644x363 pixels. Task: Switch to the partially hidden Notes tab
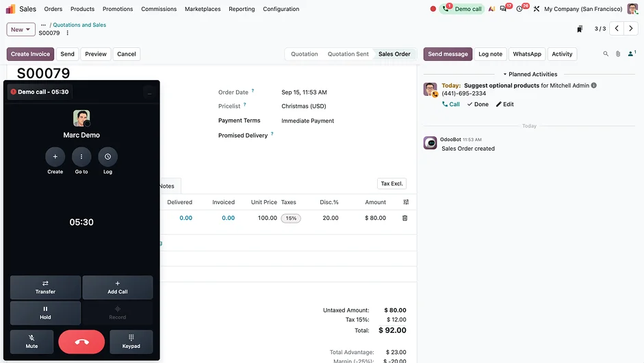169,186
